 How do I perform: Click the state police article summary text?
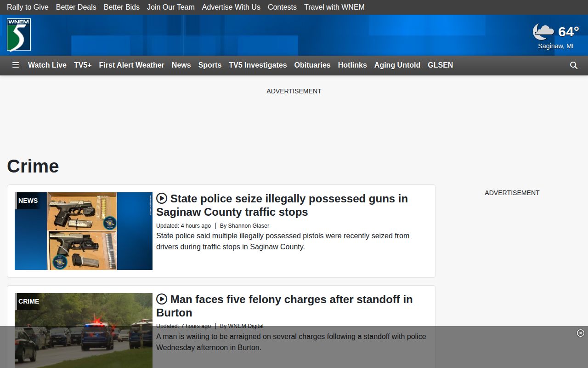[x=283, y=241]
